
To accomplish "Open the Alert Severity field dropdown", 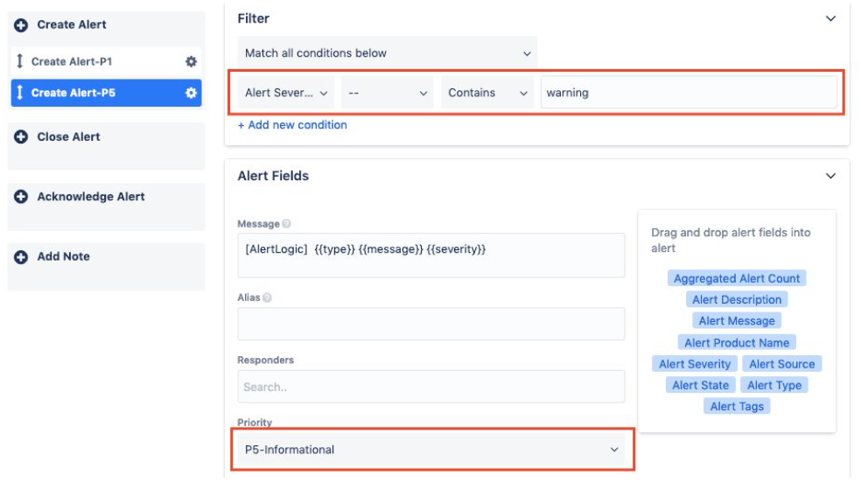I will (x=285, y=93).
